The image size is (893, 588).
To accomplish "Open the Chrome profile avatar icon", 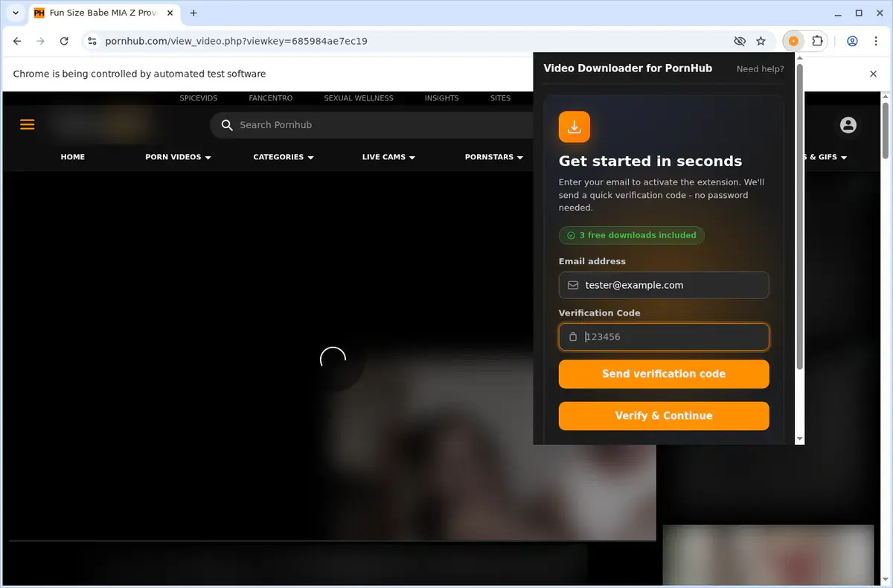I will (853, 42).
